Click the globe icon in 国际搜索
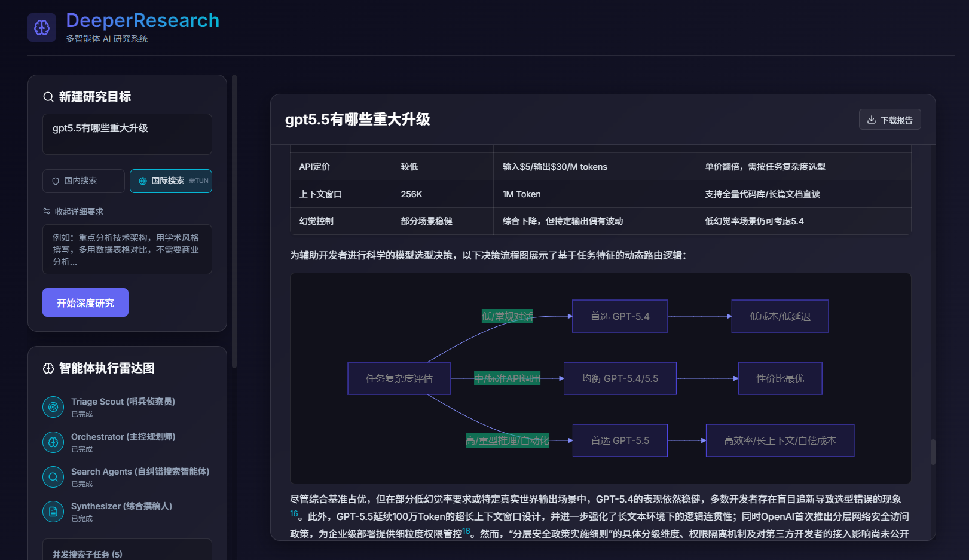 [x=143, y=181]
